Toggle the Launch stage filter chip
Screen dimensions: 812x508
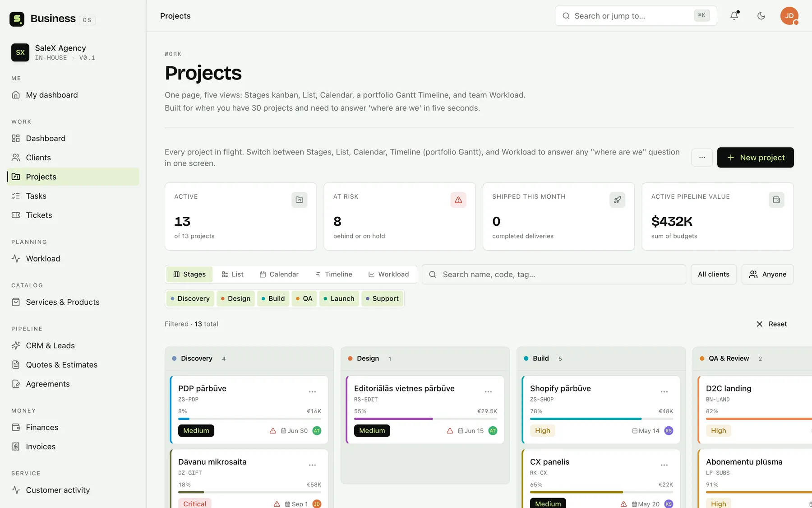click(339, 298)
